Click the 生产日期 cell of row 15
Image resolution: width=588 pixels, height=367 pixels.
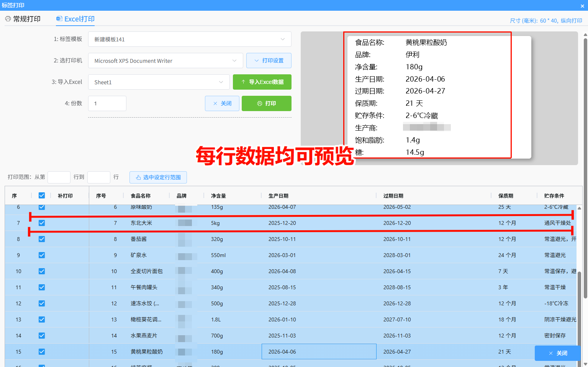pos(318,352)
